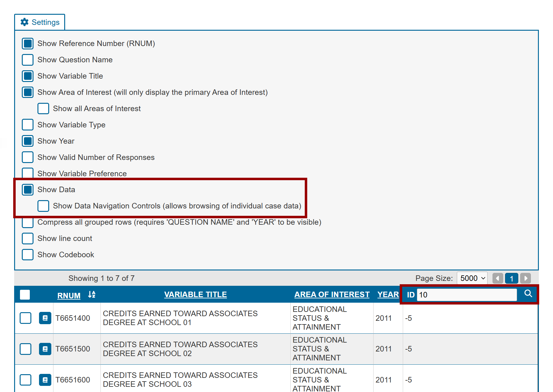Sort by RNUM column header

[x=69, y=296]
